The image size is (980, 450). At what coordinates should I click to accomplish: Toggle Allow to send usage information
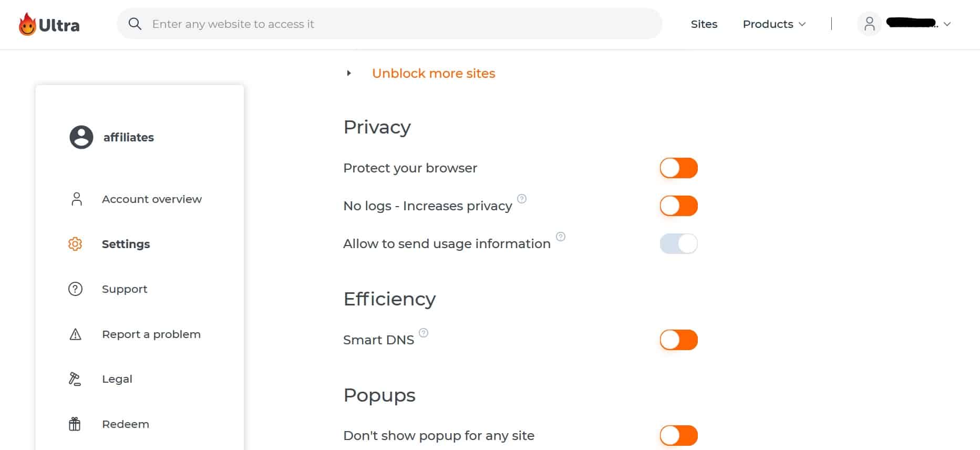(678, 244)
